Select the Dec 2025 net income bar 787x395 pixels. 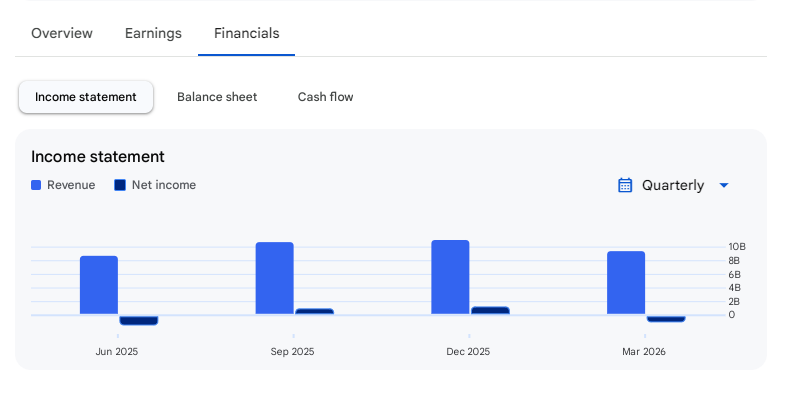click(490, 311)
